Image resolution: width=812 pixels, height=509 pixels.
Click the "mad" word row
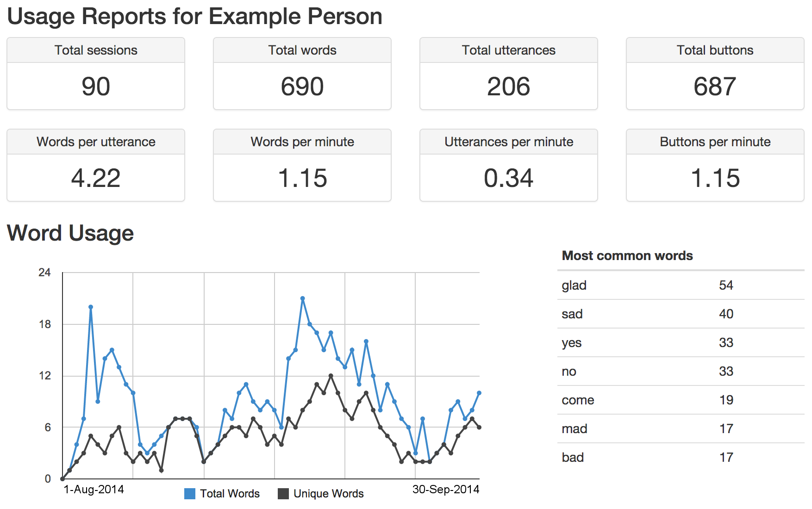[575, 428]
